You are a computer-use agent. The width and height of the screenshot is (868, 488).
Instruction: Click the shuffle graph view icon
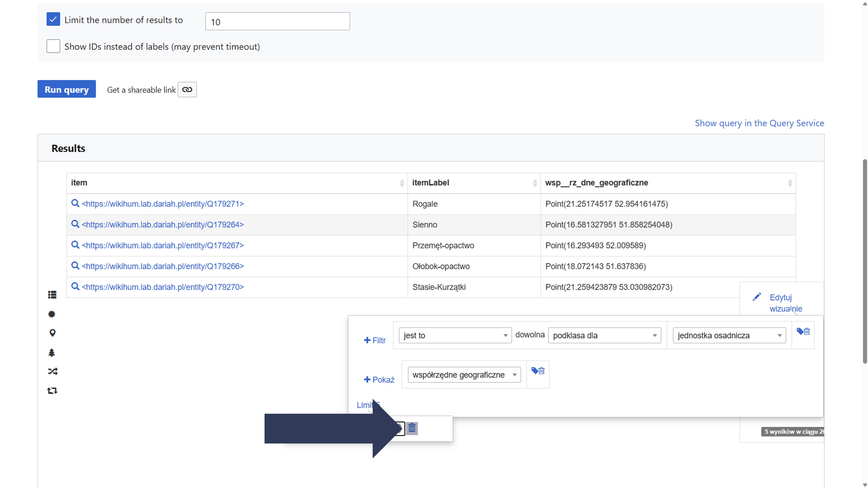[x=52, y=371]
